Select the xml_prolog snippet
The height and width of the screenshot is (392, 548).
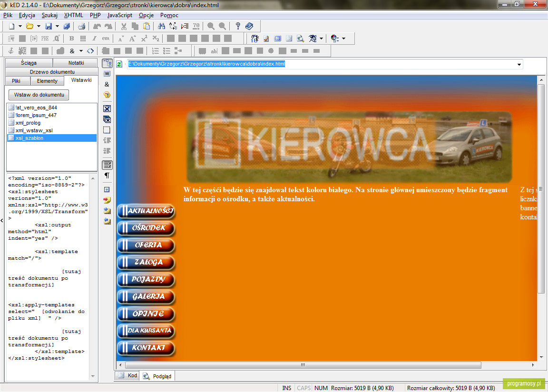(x=28, y=123)
